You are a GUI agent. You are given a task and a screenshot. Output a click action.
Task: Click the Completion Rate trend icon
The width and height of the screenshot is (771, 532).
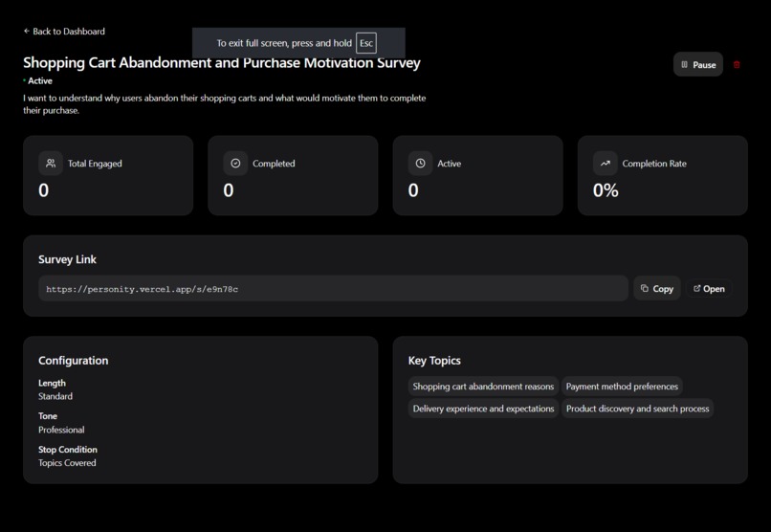click(606, 164)
